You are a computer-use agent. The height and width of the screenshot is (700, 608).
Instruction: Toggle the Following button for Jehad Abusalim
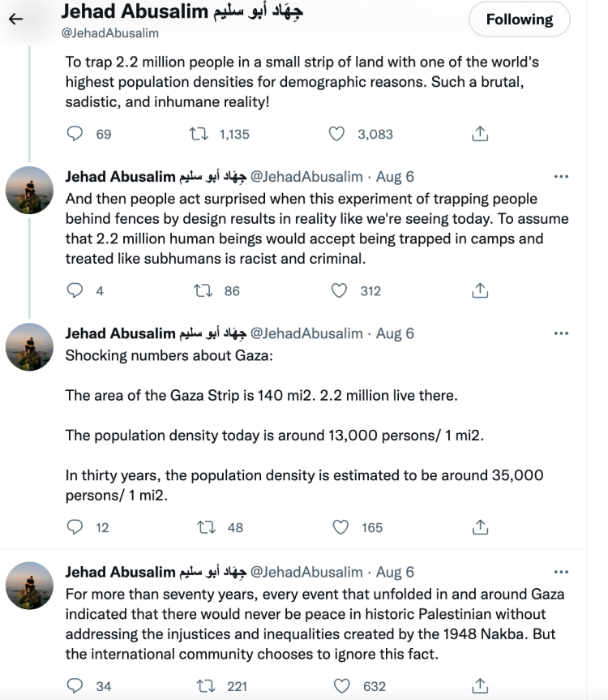(519, 19)
